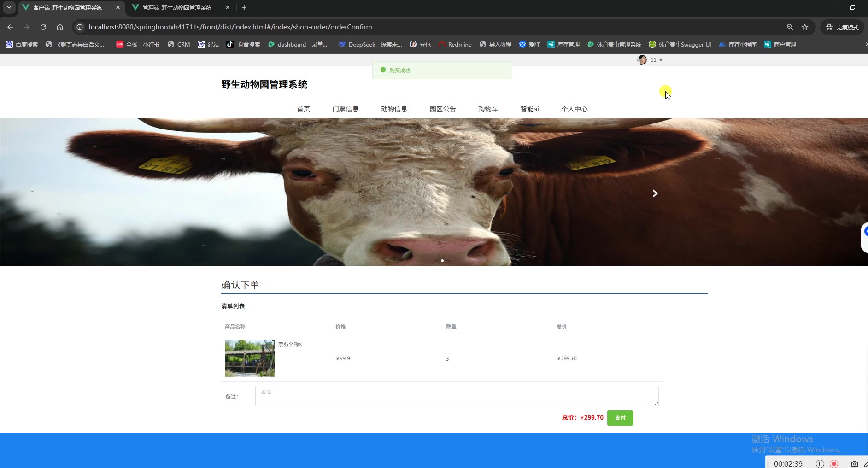This screenshot has width=868, height=468.
Task: Switch to the 管理端-野生动物园管理系统 tab
Action: (x=177, y=7)
